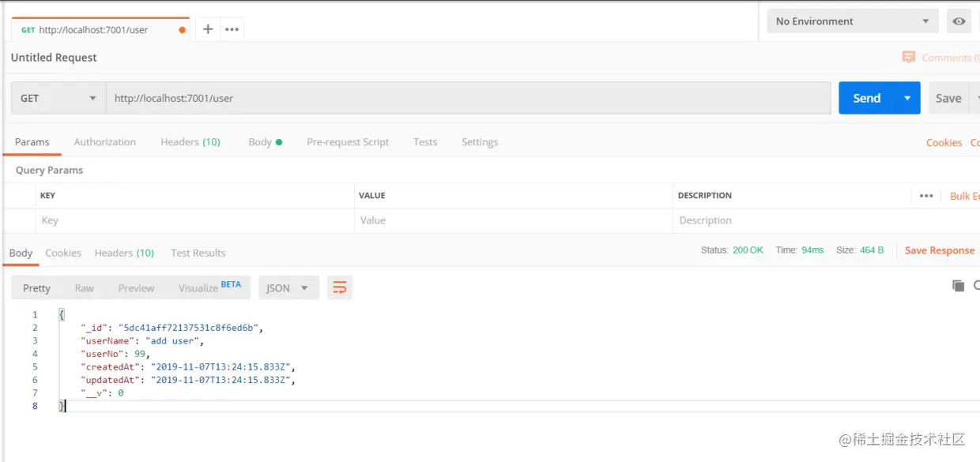The width and height of the screenshot is (980, 462).
Task: Switch to the Authorization tab
Action: (105, 142)
